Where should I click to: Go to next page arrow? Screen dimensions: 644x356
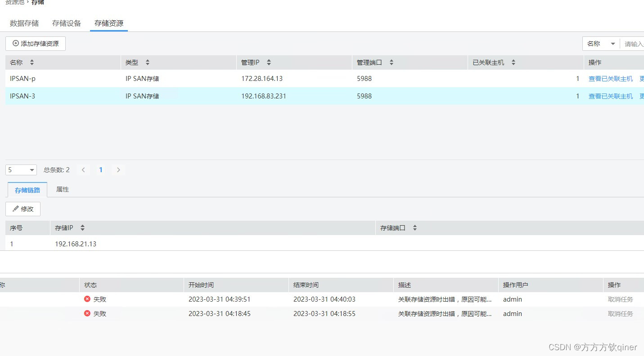tap(118, 170)
